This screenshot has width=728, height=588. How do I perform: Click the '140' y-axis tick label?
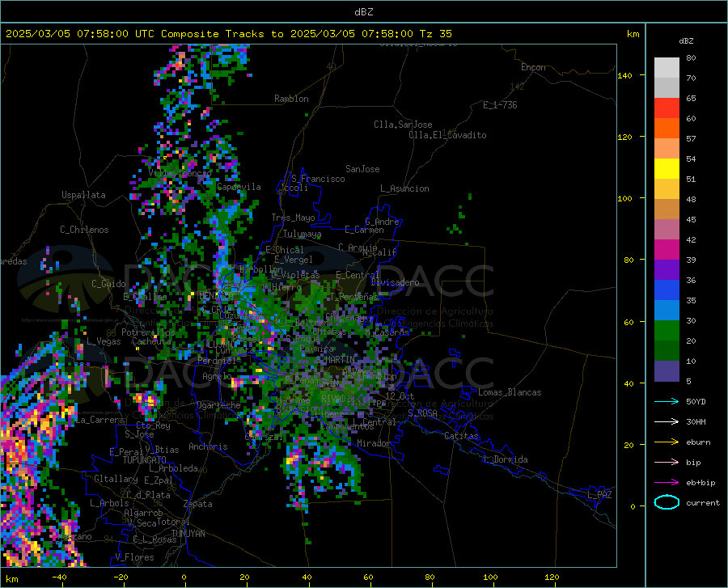click(624, 75)
